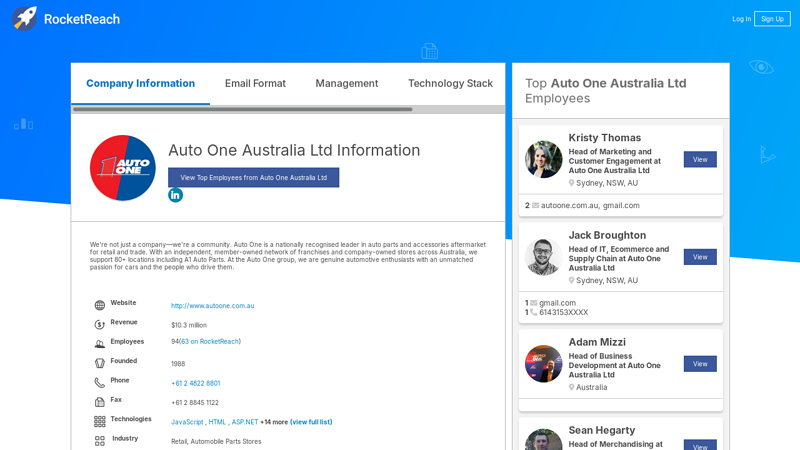Click the Auto One company logo
This screenshot has height=450, width=800.
tap(123, 168)
